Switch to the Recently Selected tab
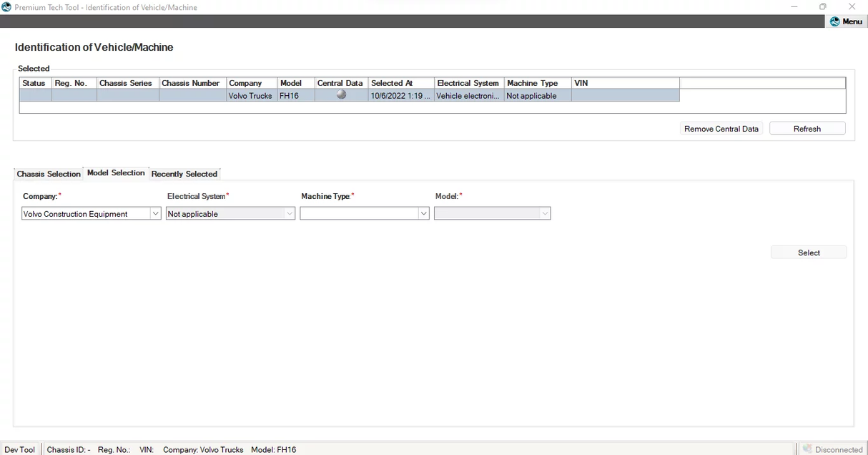This screenshot has width=868, height=455. [184, 173]
